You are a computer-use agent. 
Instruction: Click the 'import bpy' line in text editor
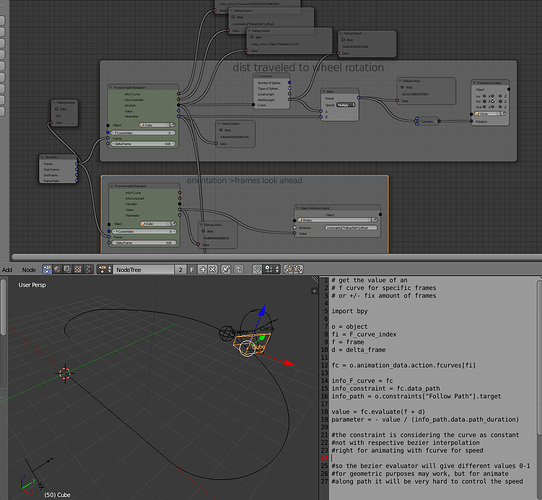[x=349, y=311]
